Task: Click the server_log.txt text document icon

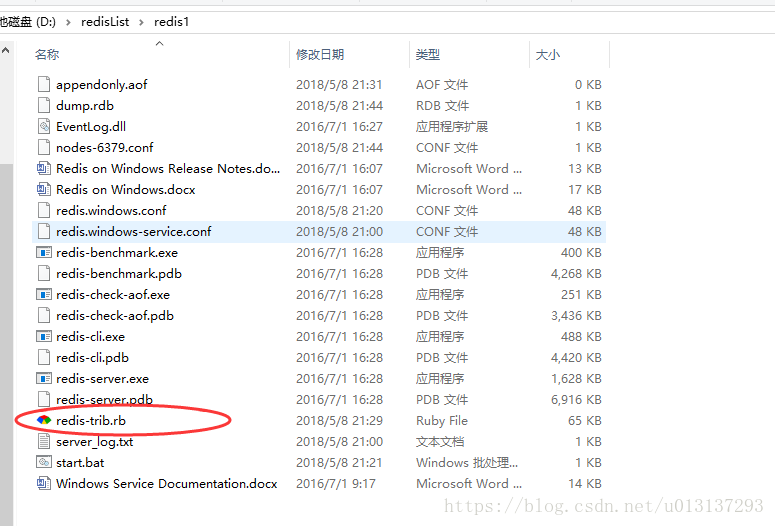Action: [44, 441]
